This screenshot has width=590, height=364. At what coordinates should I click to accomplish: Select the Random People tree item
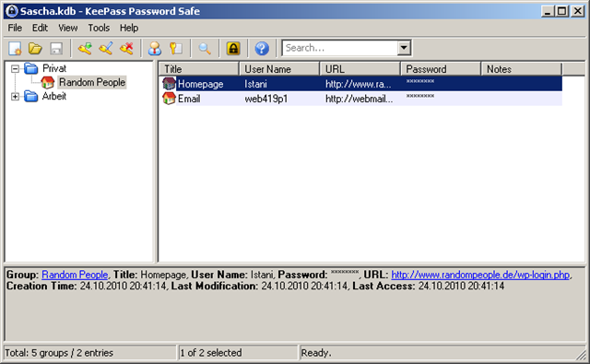[x=92, y=82]
